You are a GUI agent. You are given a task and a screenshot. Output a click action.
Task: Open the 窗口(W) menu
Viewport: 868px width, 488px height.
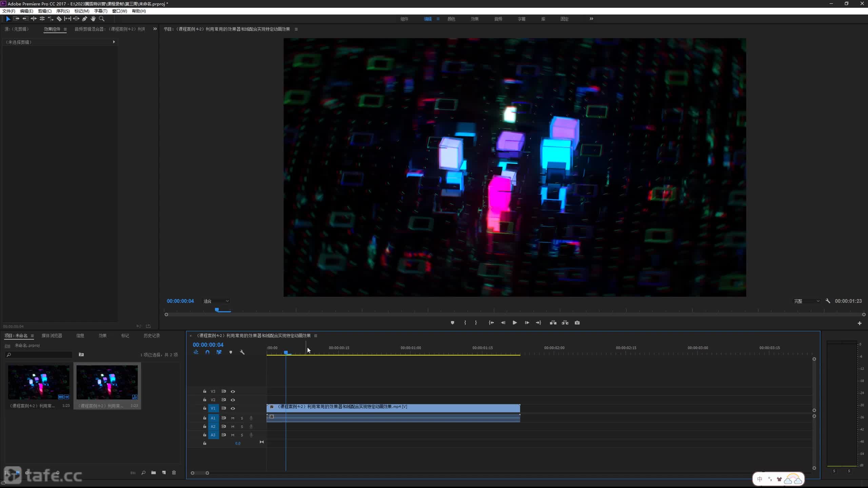point(119,11)
